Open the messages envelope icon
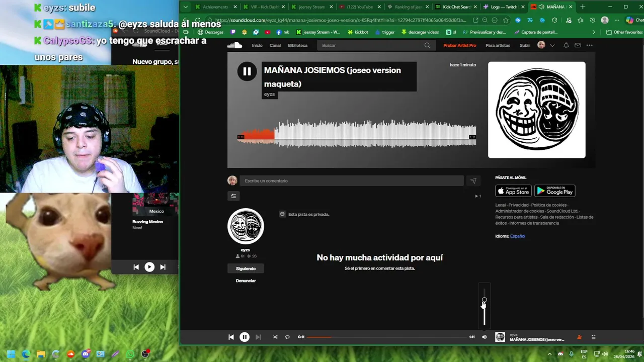The height and width of the screenshot is (362, 644). [578, 45]
